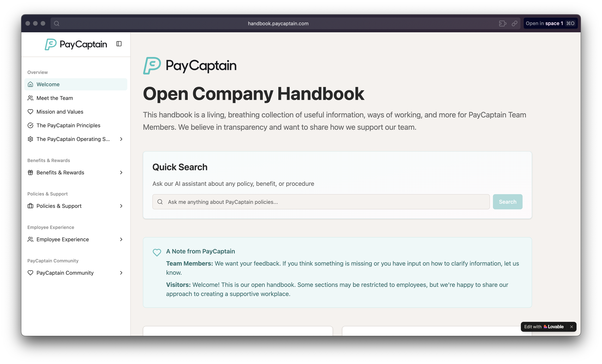The height and width of the screenshot is (364, 602).
Task: Click the search icon in browser address bar
Action: click(57, 23)
